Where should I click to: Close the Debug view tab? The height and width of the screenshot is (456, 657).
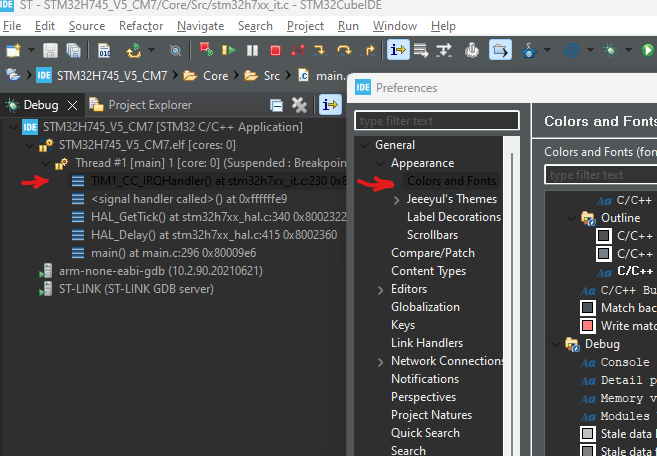click(72, 105)
